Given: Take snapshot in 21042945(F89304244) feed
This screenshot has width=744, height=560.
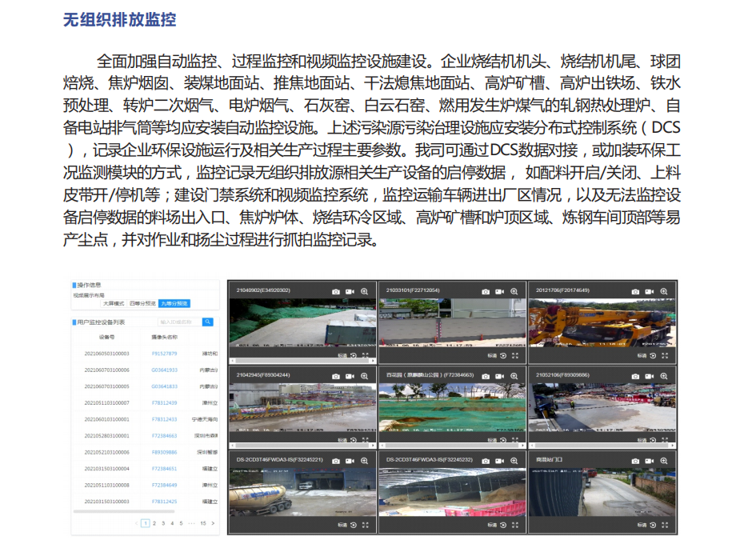Looking at the screenshot, I should [x=336, y=376].
